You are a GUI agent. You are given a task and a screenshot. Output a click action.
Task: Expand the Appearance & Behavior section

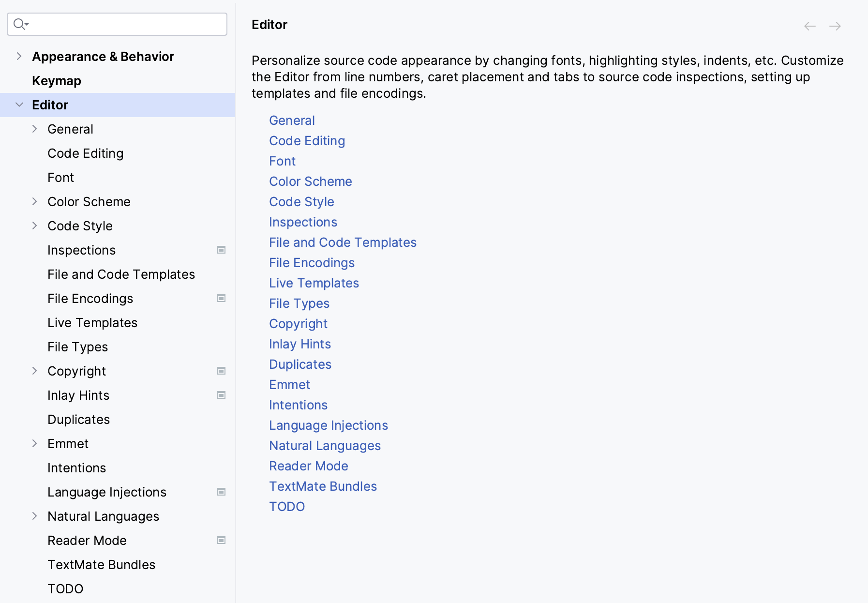pos(19,57)
